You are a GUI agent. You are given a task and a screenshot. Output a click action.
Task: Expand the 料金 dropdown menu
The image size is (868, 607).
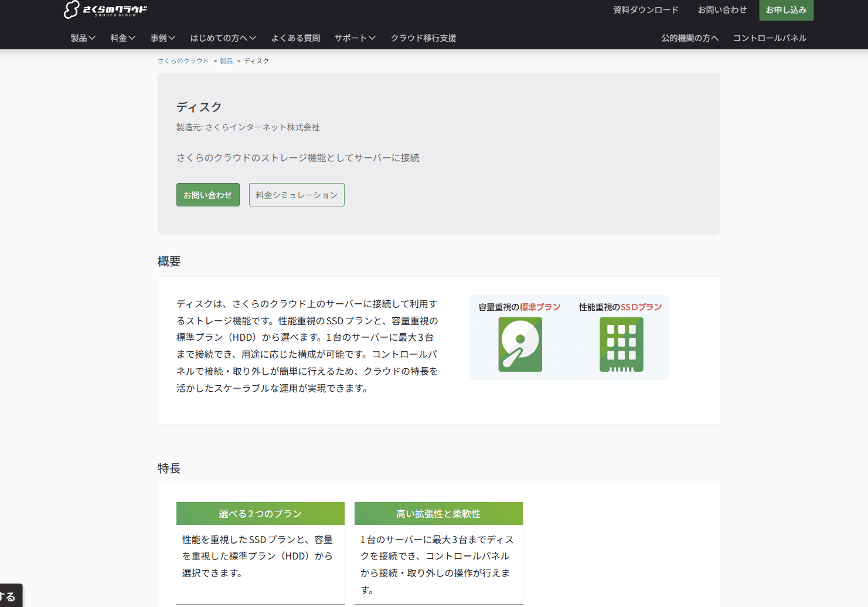click(x=122, y=38)
